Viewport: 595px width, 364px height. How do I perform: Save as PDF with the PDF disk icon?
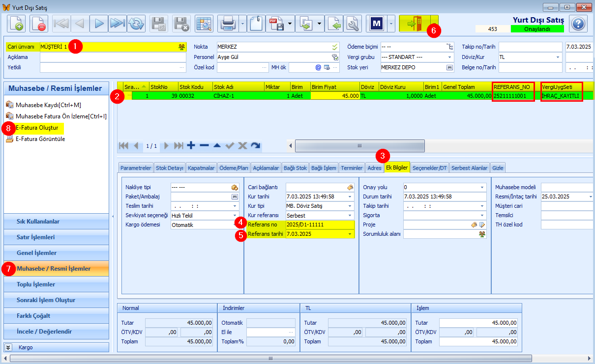[276, 23]
